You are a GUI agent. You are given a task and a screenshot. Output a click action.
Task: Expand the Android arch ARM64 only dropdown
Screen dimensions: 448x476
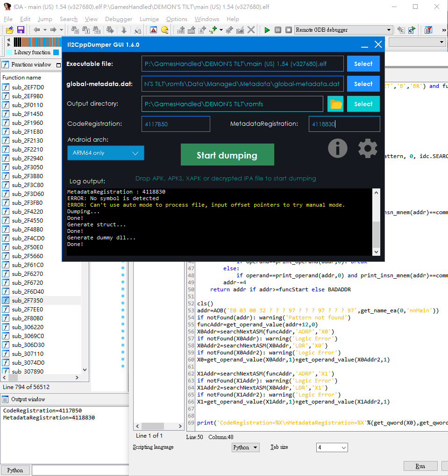pyautogui.click(x=106, y=153)
